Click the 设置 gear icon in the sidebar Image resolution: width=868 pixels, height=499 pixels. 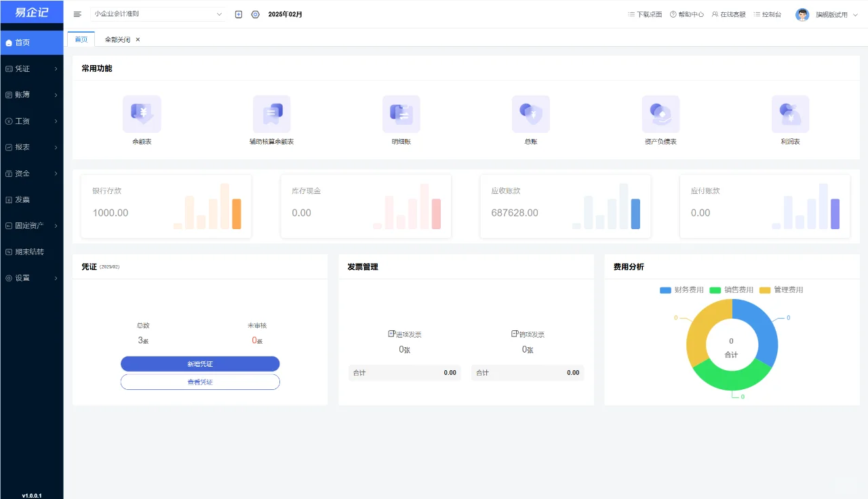tap(9, 278)
